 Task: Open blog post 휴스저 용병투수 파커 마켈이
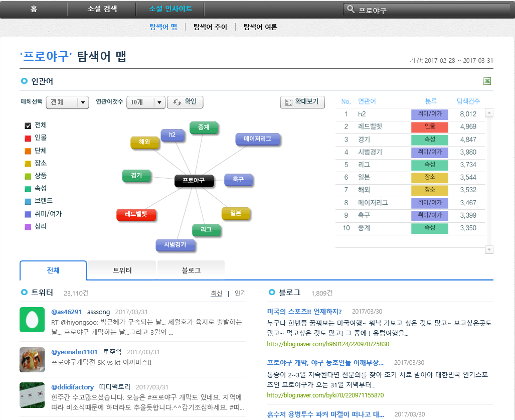pos(325,414)
